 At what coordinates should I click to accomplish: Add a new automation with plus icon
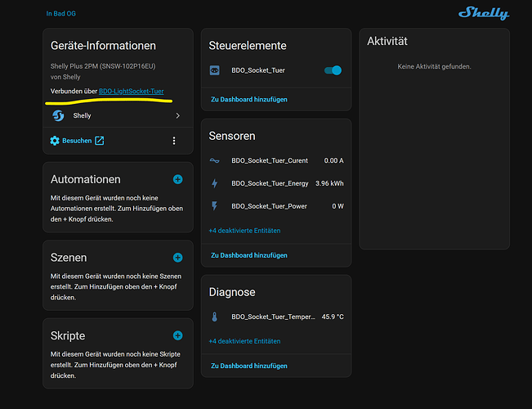click(177, 179)
